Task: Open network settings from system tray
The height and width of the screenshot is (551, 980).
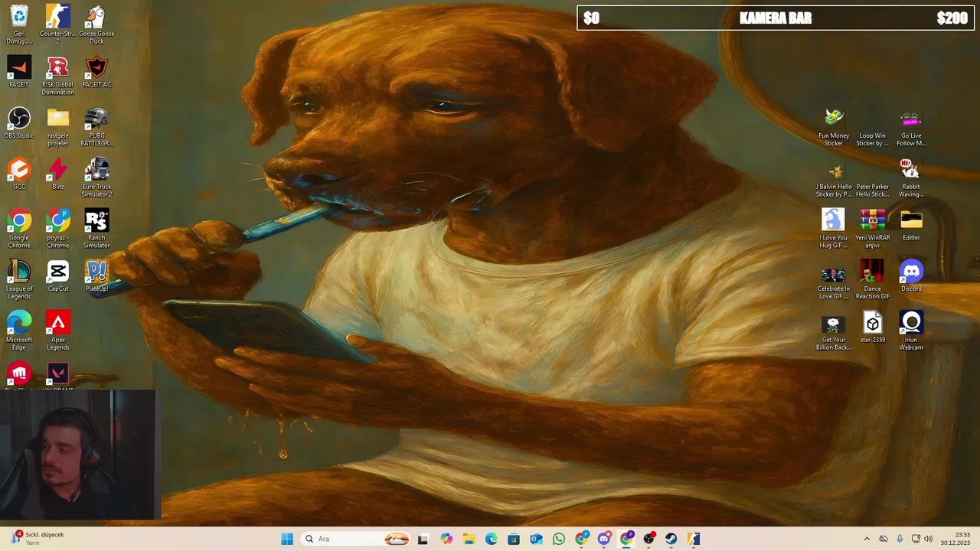Action: coord(916,539)
